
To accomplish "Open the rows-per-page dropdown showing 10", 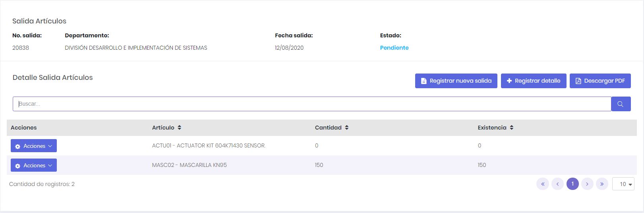I will pos(623,184).
